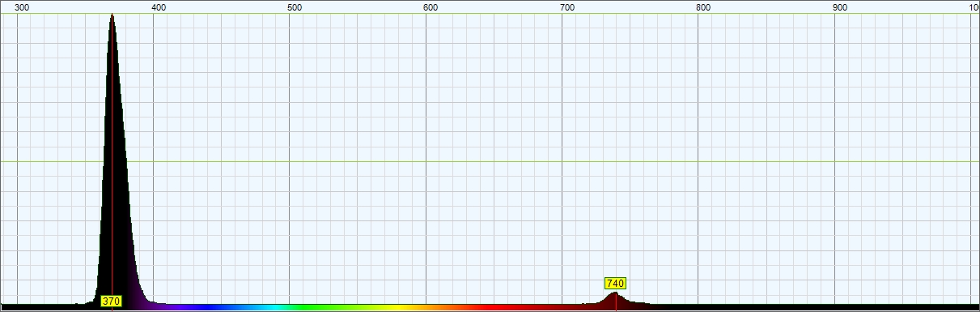This screenshot has width=980, height=312.
Task: Select the 300 wavelength axis label
Action: 23,7
